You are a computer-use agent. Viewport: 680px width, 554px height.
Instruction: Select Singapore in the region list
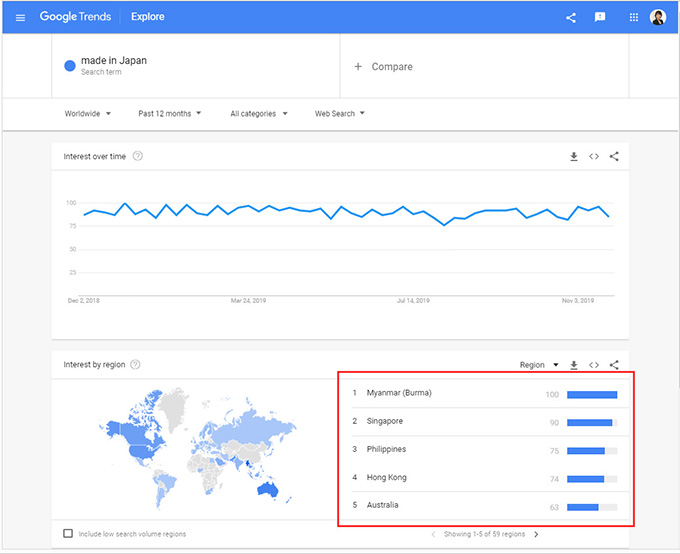click(x=490, y=422)
